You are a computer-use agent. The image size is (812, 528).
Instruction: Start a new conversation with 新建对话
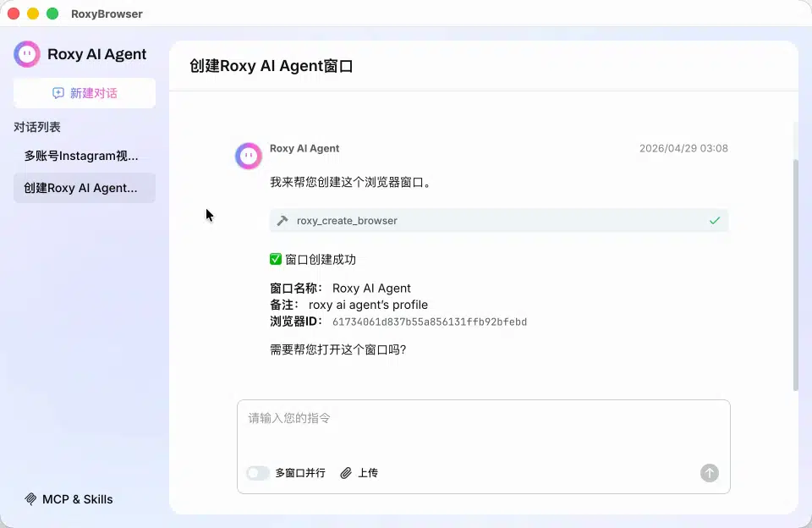(85, 93)
